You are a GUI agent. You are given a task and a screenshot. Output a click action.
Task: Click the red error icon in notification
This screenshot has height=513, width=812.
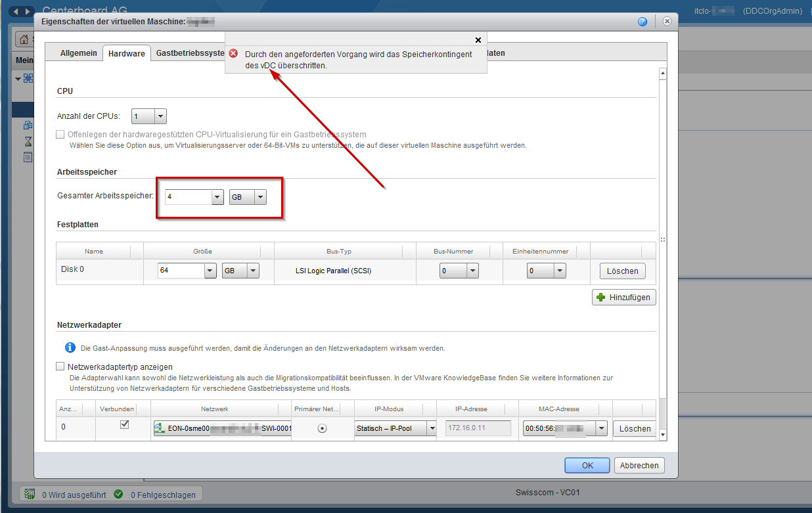(x=233, y=54)
